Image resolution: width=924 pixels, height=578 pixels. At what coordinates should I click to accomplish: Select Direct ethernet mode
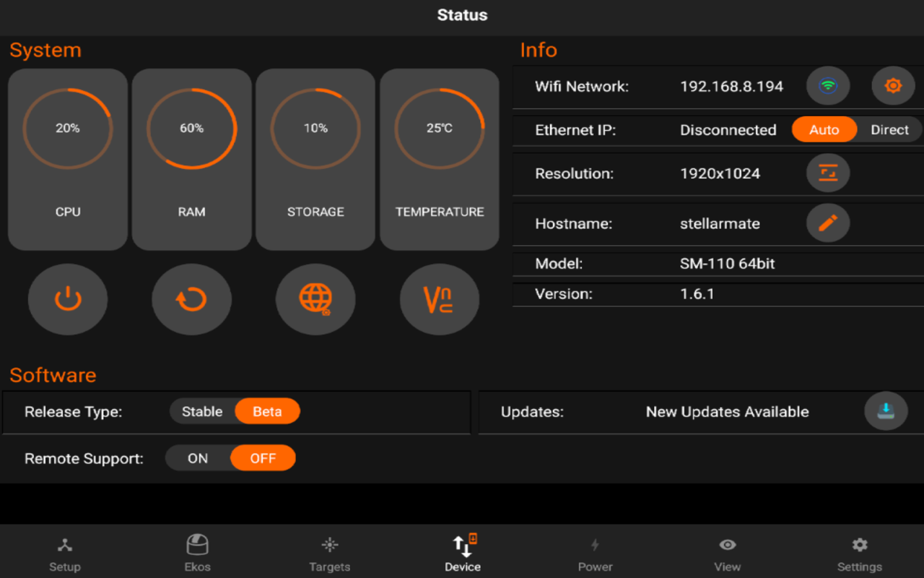click(x=889, y=130)
